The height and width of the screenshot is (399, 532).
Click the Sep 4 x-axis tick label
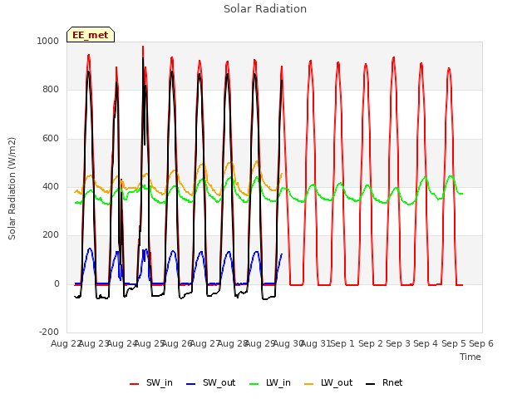426,343
